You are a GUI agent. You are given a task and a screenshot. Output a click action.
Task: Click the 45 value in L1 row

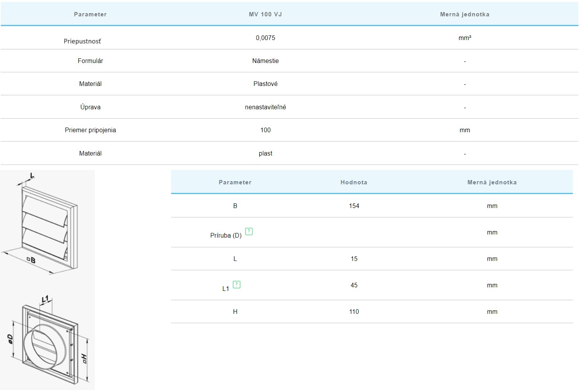tap(354, 285)
